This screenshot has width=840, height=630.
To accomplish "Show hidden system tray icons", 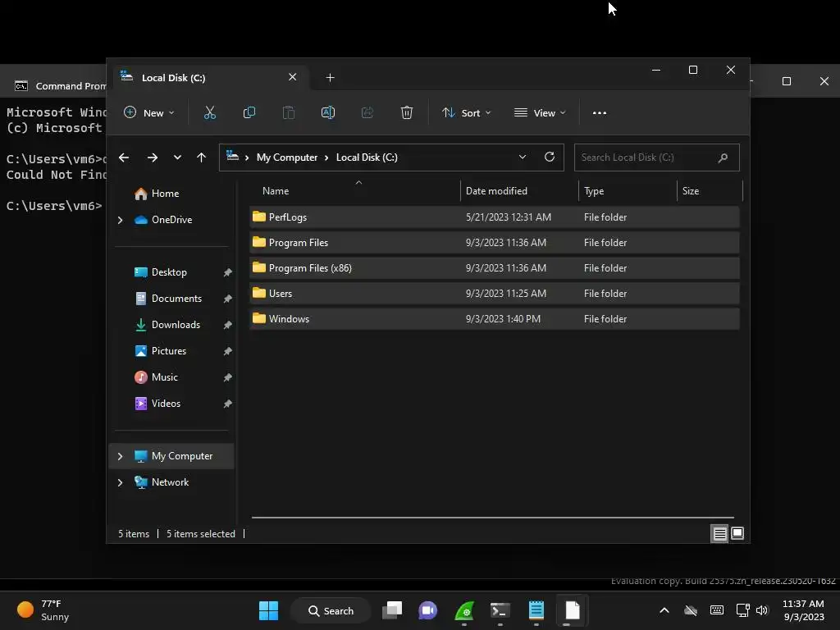I will pyautogui.click(x=664, y=610).
